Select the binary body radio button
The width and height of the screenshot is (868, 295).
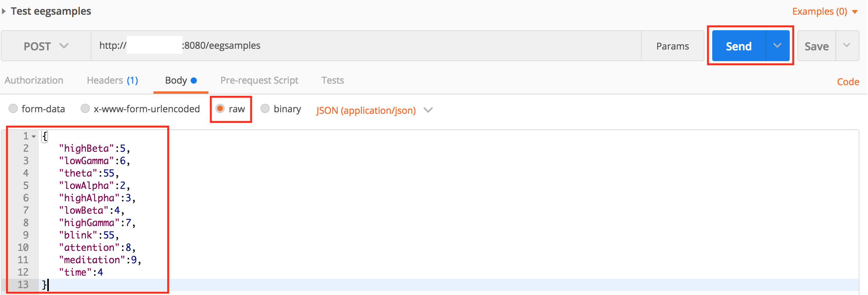click(265, 109)
